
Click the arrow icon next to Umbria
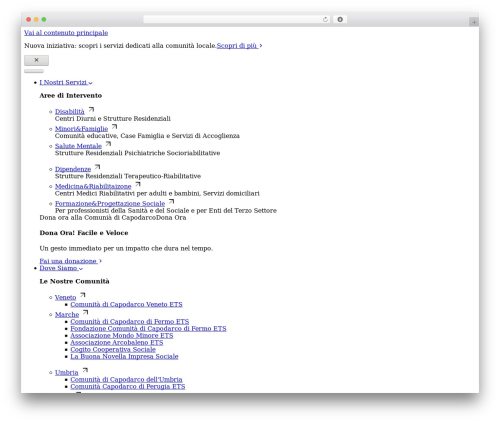(85, 370)
